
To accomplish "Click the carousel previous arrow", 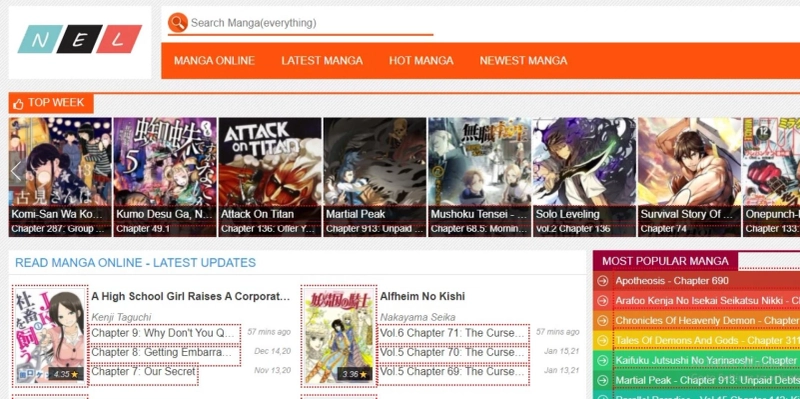I will point(16,171).
